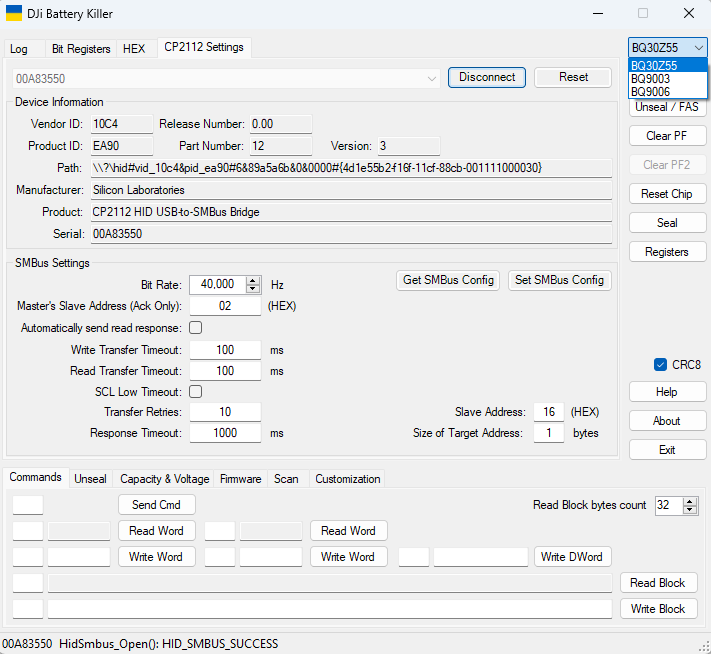Click the Transfer Retries field
The width and height of the screenshot is (711, 654).
(x=225, y=412)
